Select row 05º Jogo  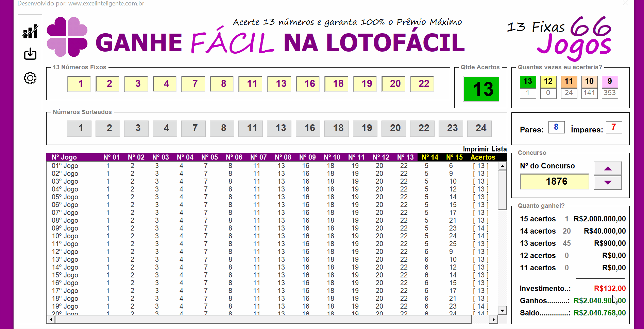coord(272,197)
